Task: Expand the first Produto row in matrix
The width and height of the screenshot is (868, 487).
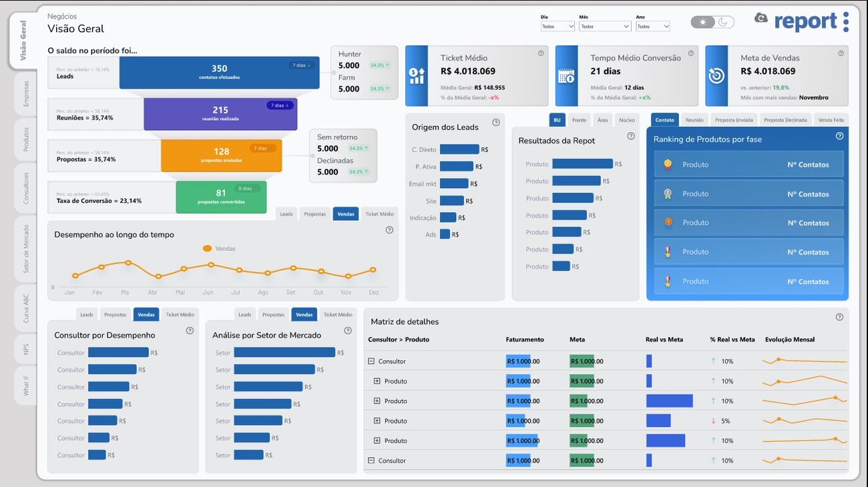Action: click(x=377, y=381)
